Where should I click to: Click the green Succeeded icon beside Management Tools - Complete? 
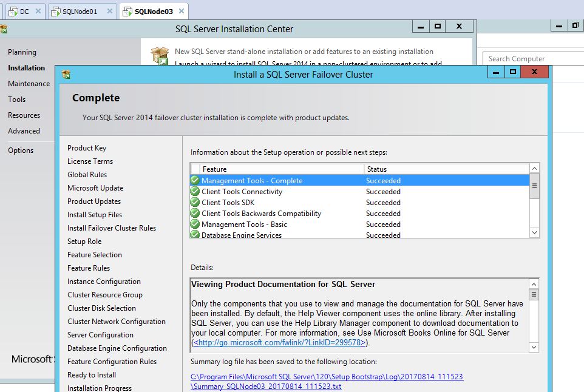pyautogui.click(x=194, y=180)
